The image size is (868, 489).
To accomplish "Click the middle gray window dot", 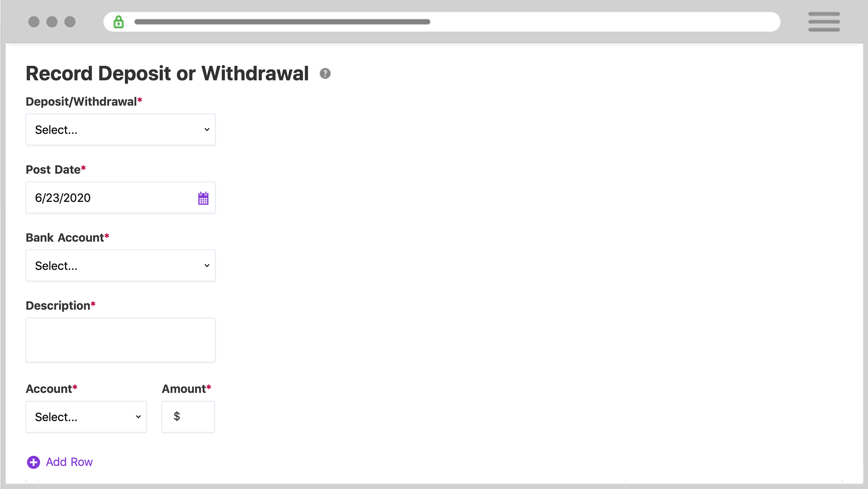I will coord(52,22).
